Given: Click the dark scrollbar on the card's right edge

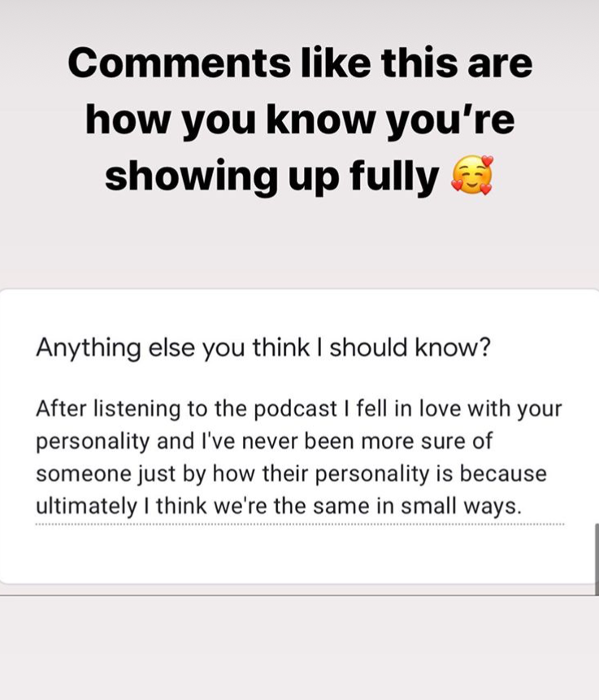Looking at the screenshot, I should click(x=597, y=559).
